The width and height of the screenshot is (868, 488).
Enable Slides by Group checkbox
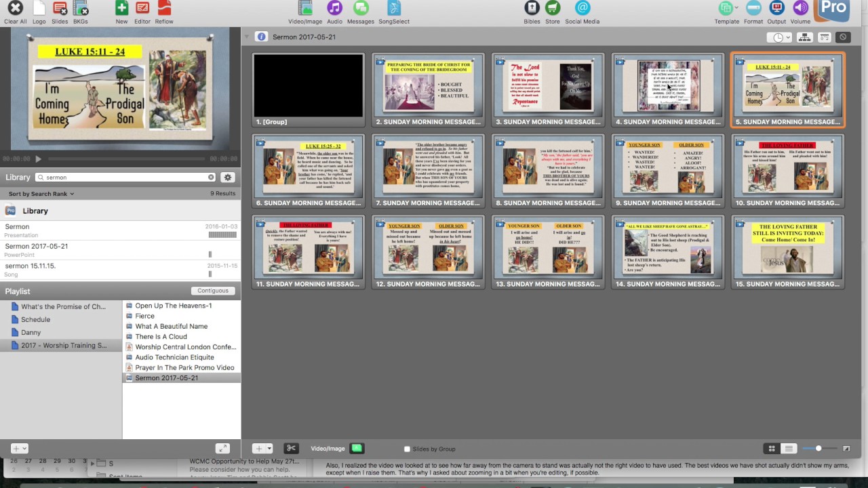click(x=407, y=449)
